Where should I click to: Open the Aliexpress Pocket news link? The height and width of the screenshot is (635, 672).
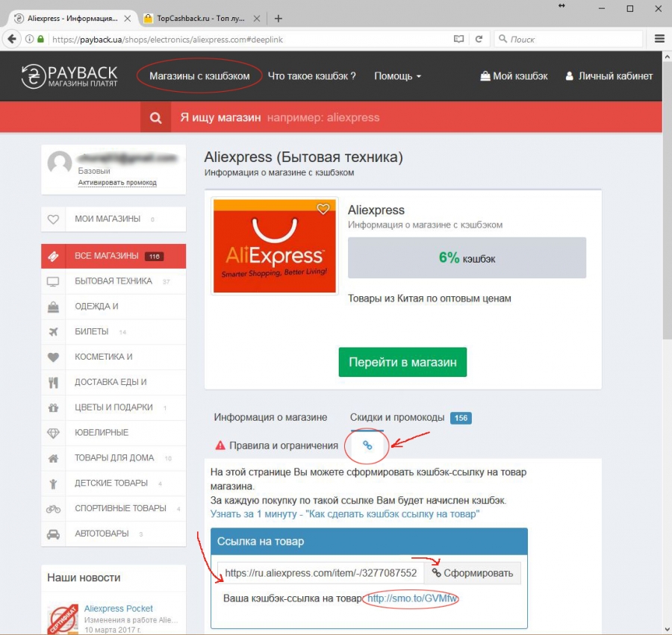tap(118, 608)
